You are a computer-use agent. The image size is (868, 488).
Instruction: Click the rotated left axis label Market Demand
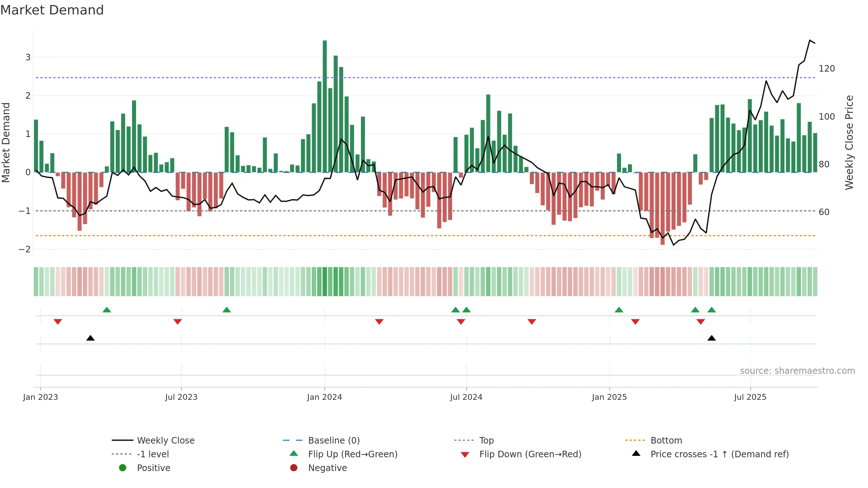[x=6, y=142]
